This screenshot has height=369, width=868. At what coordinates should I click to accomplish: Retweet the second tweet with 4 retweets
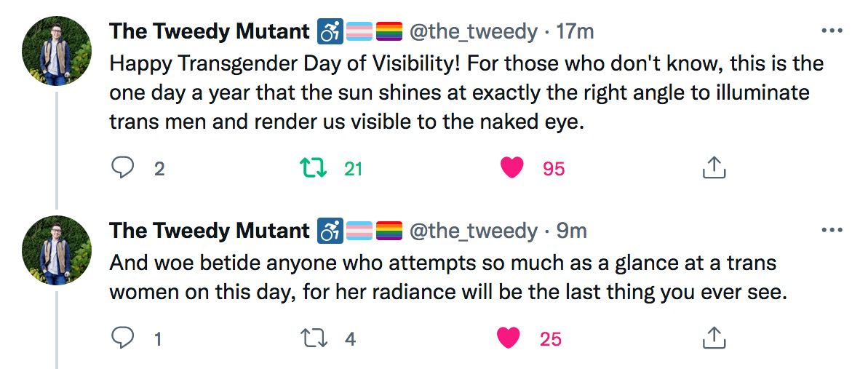click(x=313, y=338)
